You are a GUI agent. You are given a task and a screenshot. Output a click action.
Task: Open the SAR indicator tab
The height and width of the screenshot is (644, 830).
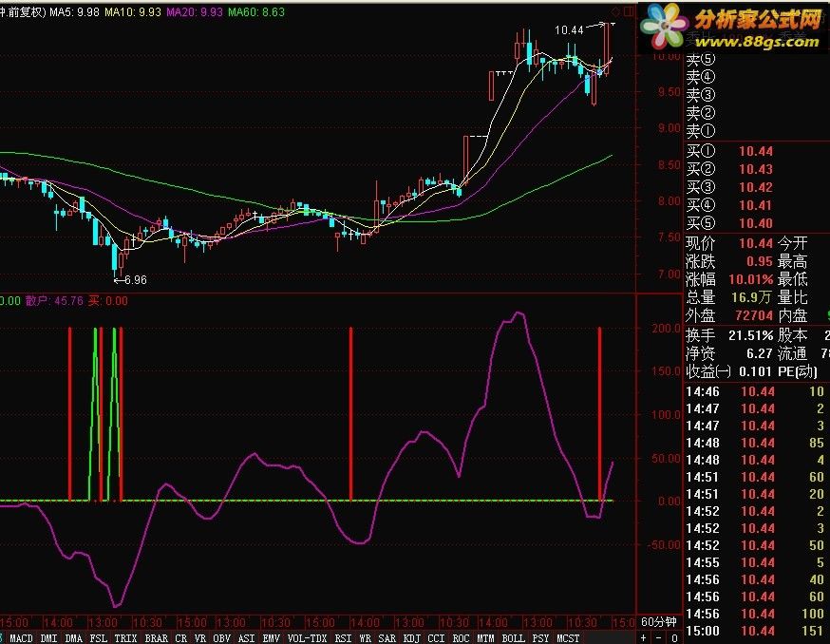point(387,638)
